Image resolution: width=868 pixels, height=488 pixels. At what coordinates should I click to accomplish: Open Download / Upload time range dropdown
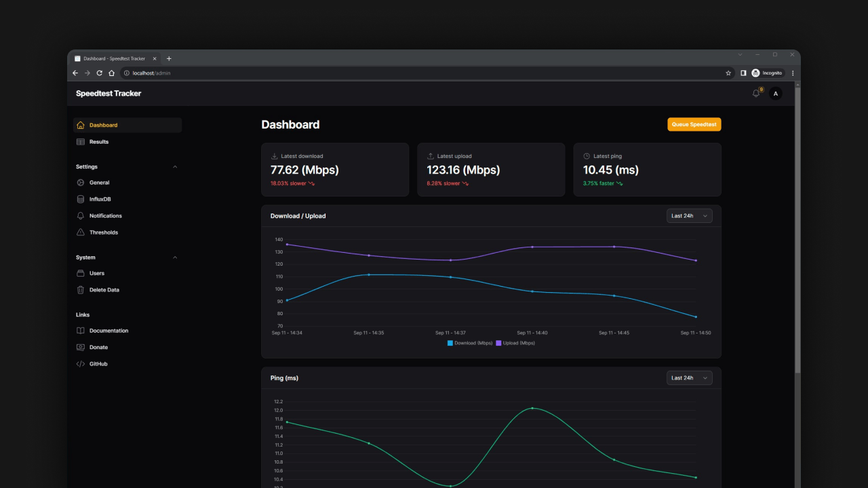[689, 216]
